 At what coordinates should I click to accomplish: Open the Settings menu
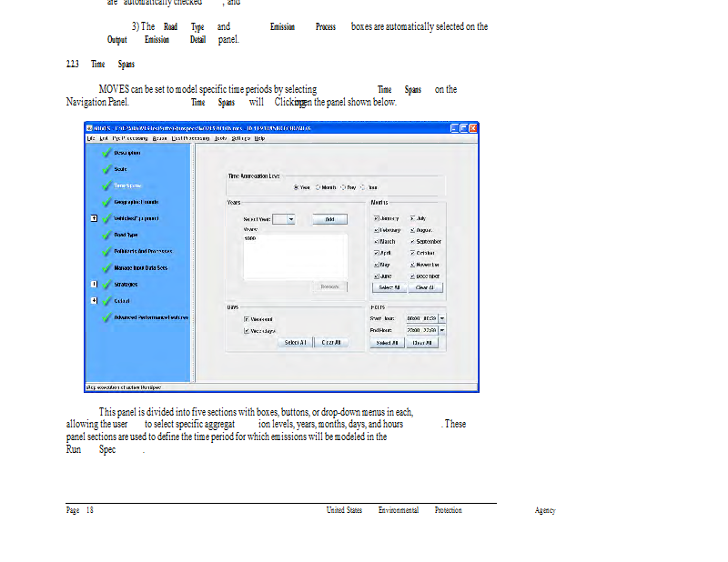coord(241,138)
